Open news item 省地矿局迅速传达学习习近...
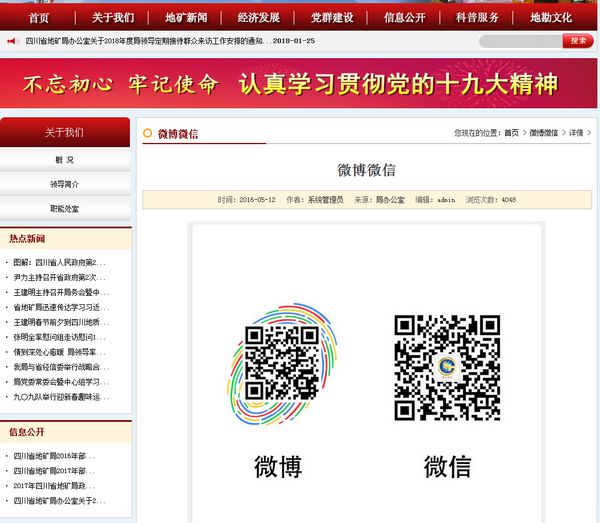The height and width of the screenshot is (523, 600). pyautogui.click(x=61, y=307)
